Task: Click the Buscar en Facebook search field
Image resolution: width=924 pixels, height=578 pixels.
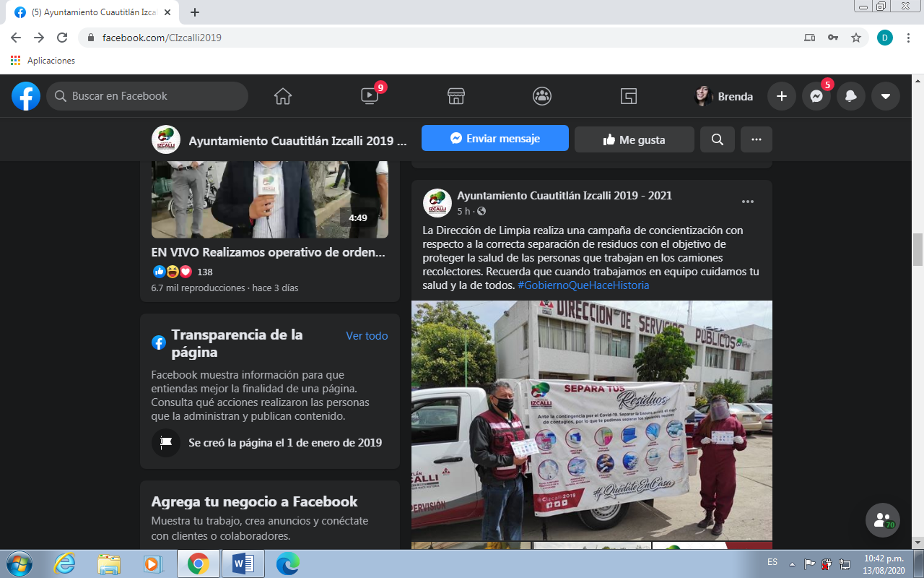Action: (147, 96)
